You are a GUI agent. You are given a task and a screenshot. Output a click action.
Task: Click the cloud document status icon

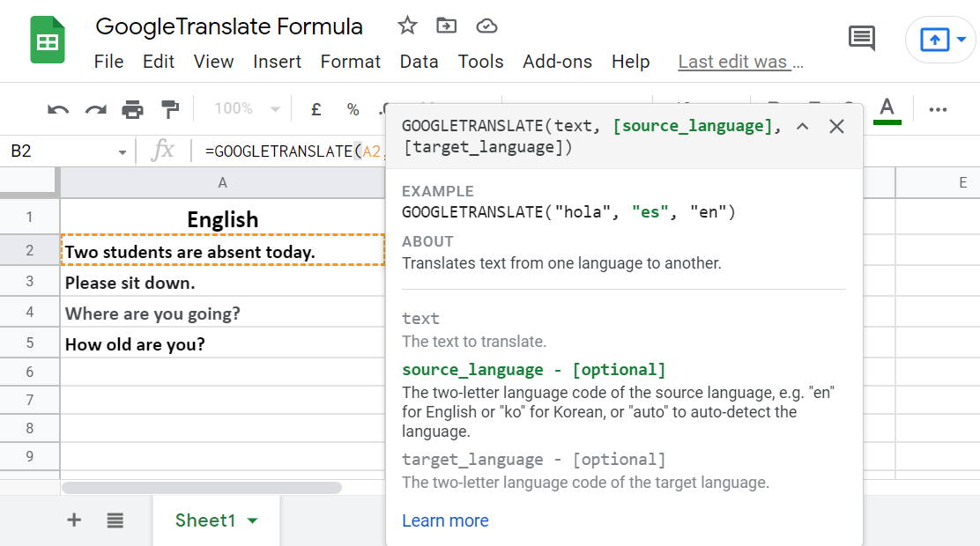point(486,26)
